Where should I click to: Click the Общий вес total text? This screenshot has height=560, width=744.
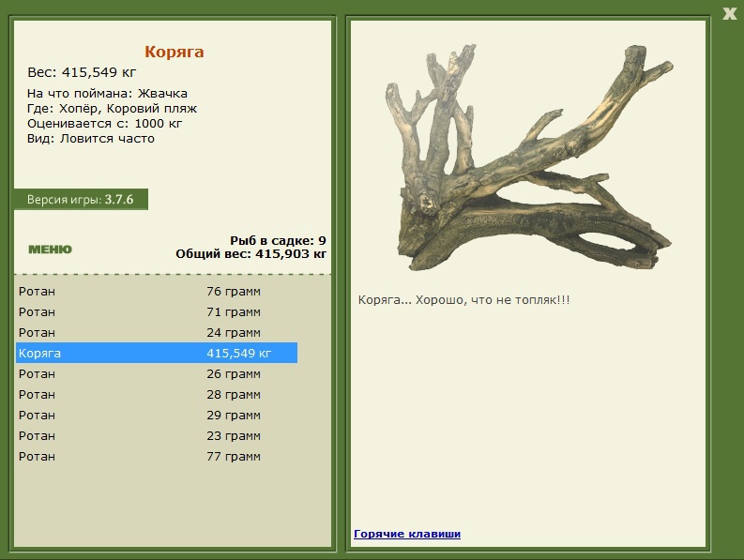(251, 254)
